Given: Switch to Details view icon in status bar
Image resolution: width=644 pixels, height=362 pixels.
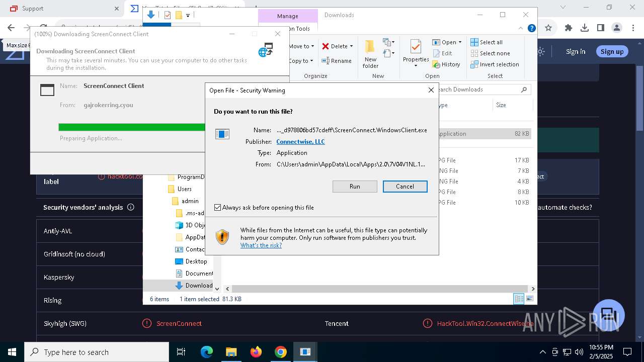Looking at the screenshot, I should point(519,299).
